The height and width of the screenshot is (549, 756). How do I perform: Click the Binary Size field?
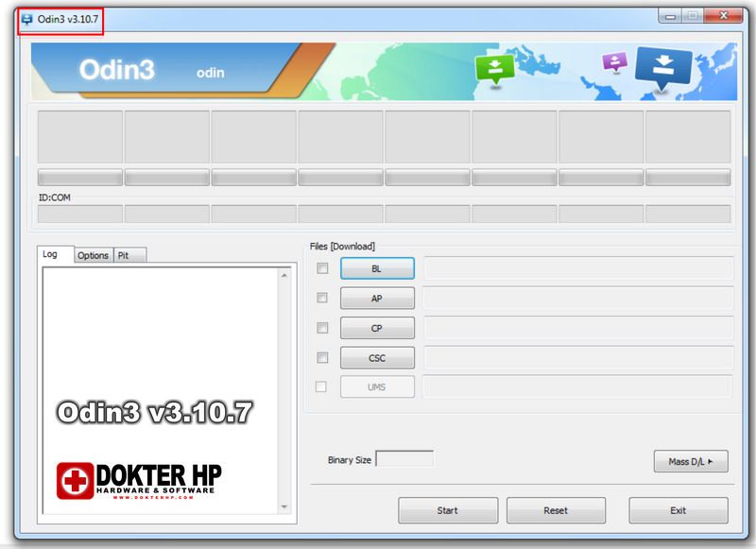pyautogui.click(x=404, y=459)
